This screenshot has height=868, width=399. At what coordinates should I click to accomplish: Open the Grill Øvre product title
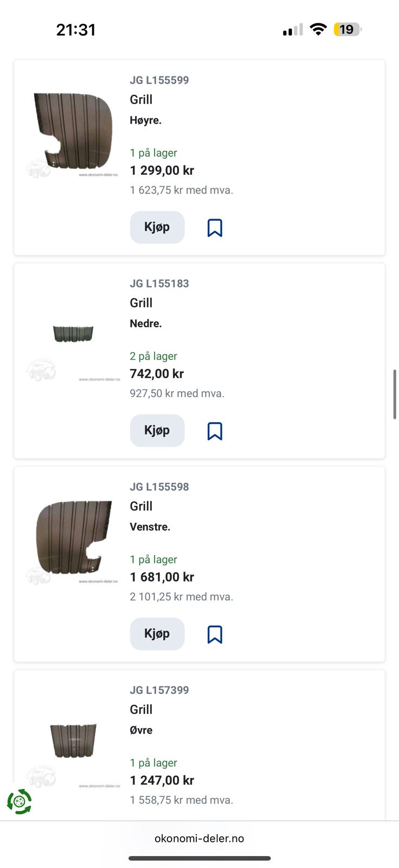click(x=141, y=710)
